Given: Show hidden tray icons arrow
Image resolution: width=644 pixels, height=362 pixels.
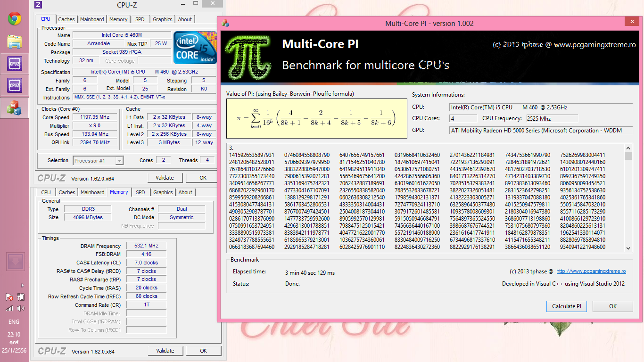Looking at the screenshot, I should click(x=23, y=285).
